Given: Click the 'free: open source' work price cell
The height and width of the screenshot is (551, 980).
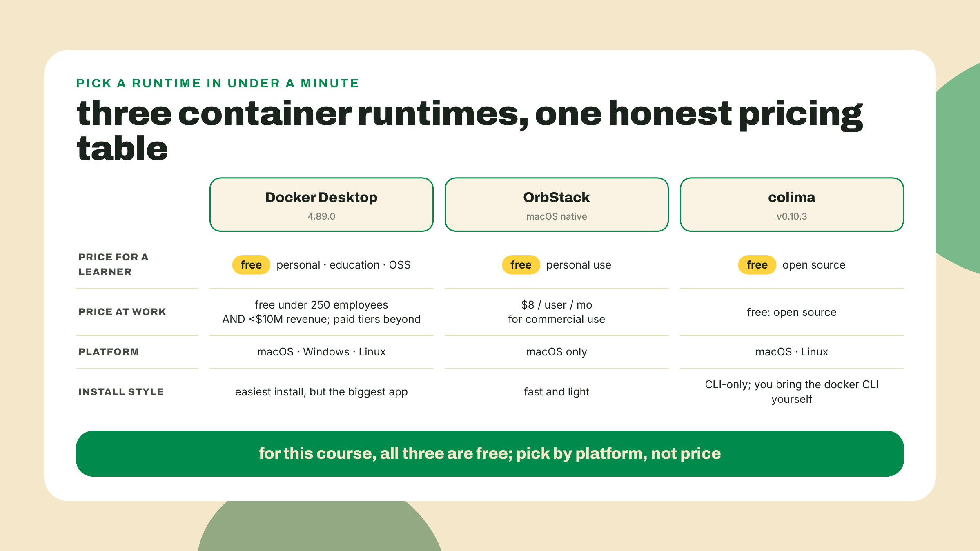Looking at the screenshot, I should [792, 312].
